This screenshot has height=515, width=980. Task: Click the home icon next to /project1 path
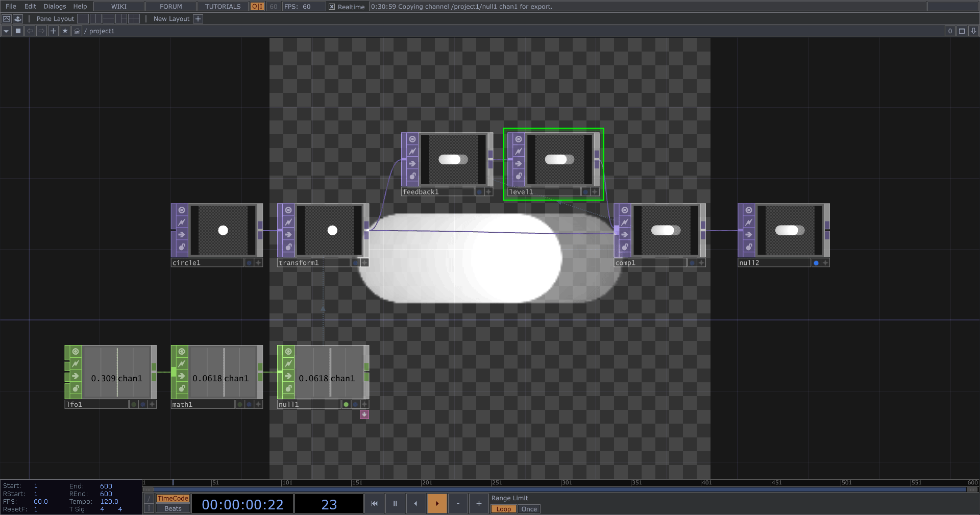[77, 31]
